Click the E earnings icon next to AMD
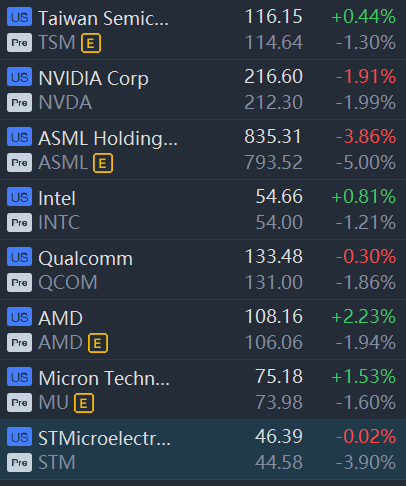Screen dimensions: 406x486 [98, 343]
